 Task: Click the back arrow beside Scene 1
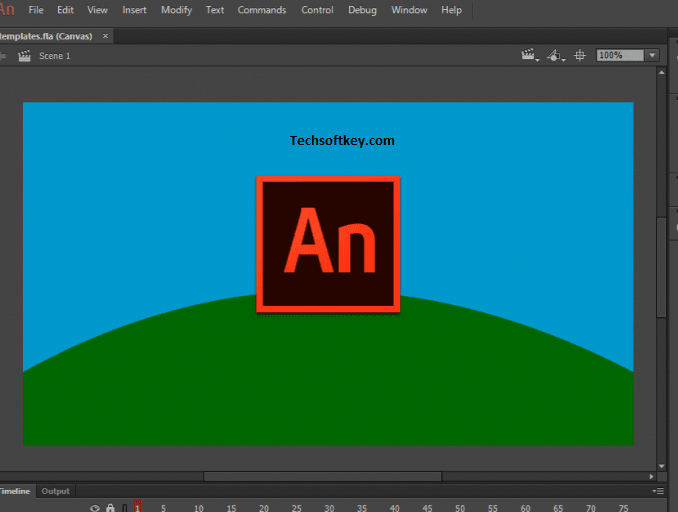coord(3,56)
